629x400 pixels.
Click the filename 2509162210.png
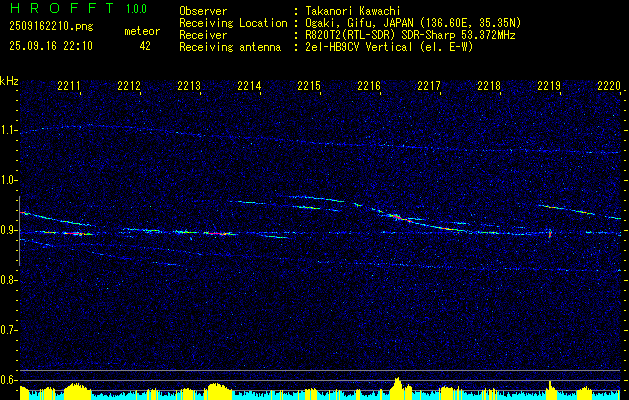click(x=51, y=27)
